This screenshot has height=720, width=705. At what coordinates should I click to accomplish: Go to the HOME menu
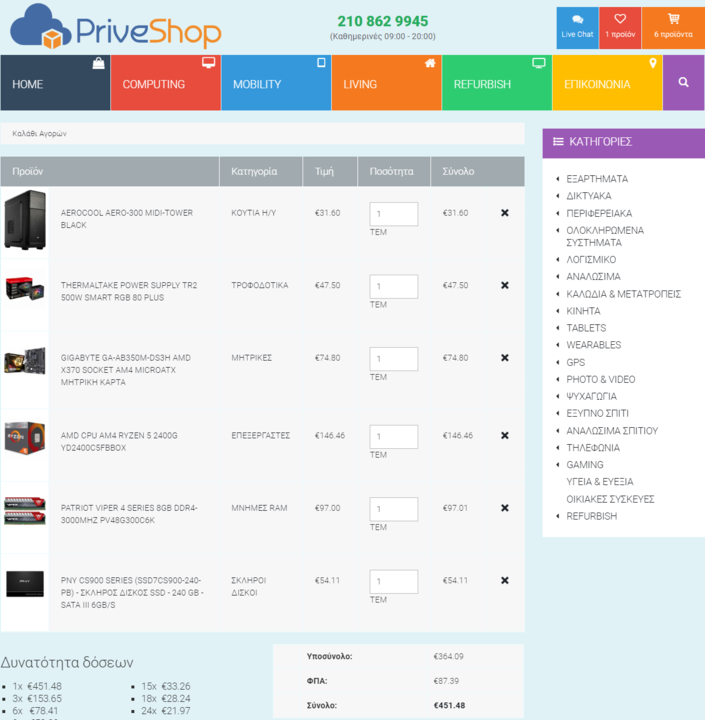(55, 83)
